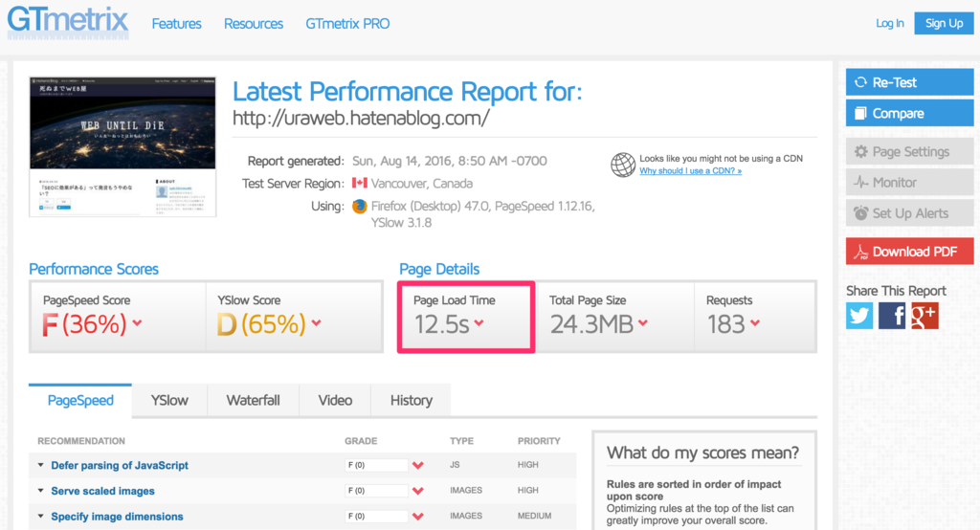Share report via Twitter icon
The width and height of the screenshot is (980, 530).
click(x=859, y=316)
